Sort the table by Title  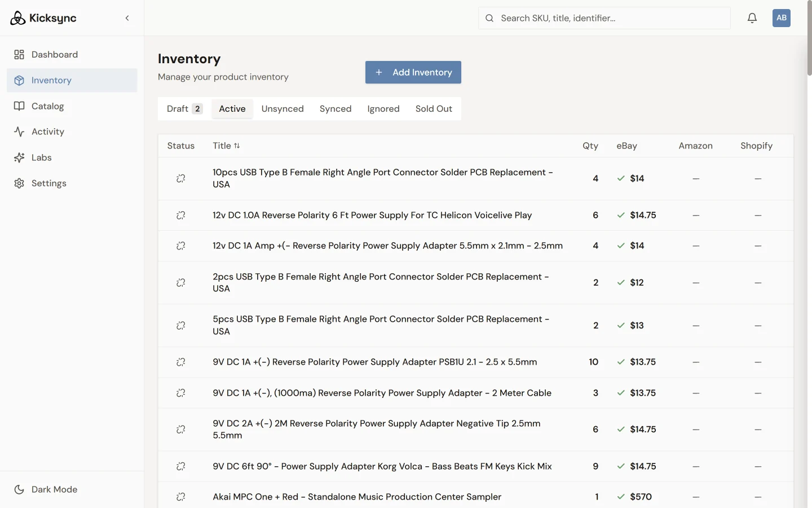226,146
